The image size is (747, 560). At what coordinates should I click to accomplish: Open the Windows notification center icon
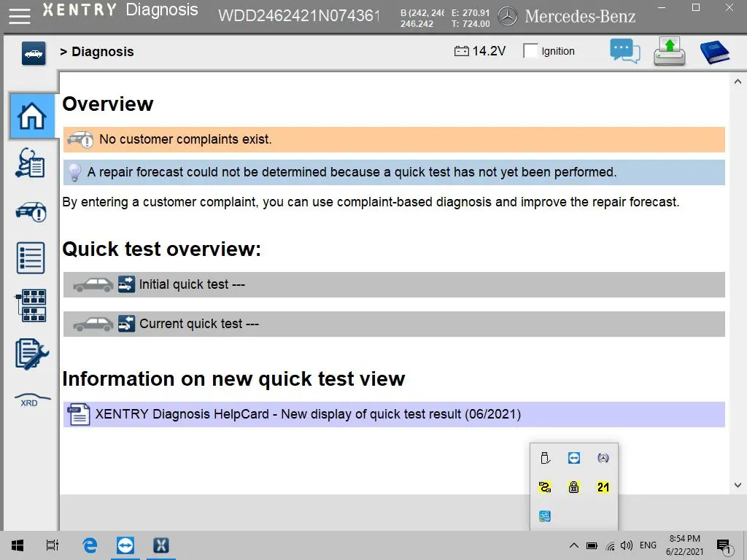(x=724, y=546)
